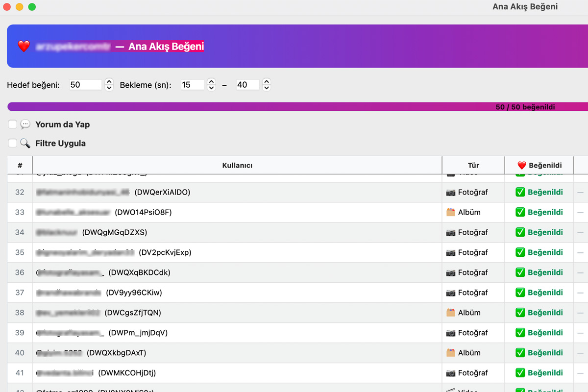The height and width of the screenshot is (392, 588).
Task: Click the album icon in row 38
Action: (x=450, y=313)
